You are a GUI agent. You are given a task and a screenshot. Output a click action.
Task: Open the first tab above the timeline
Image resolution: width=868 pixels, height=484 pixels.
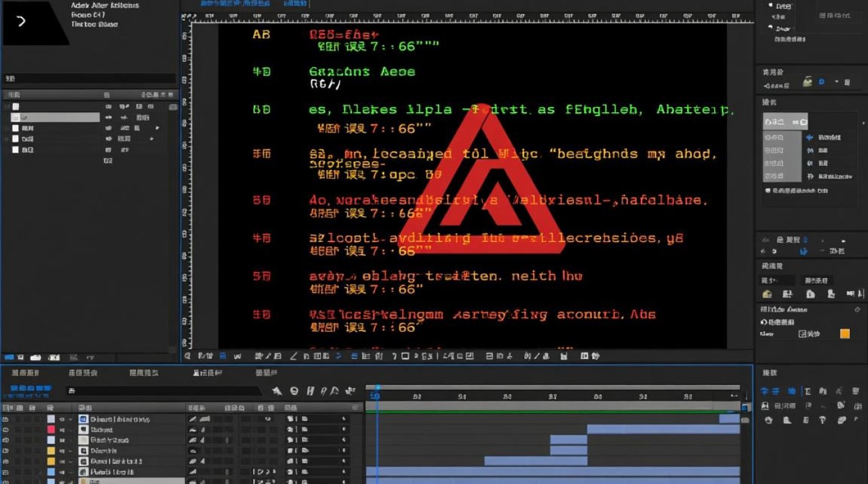click(26, 373)
